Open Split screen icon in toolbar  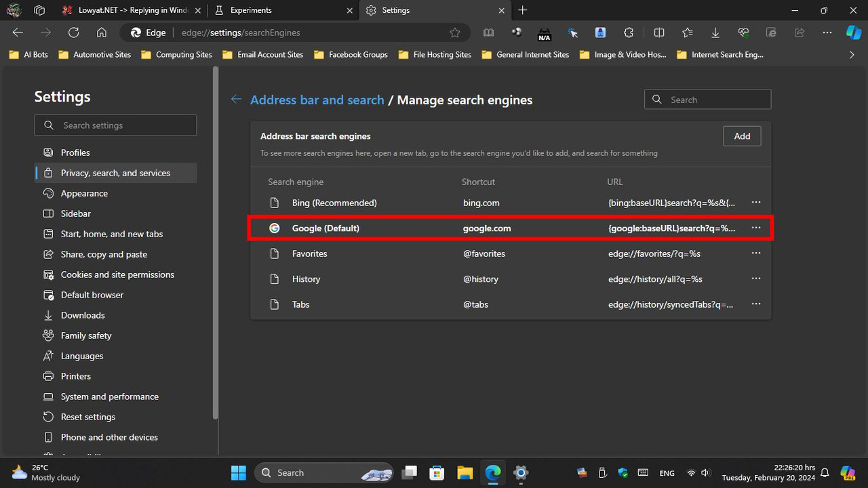click(x=659, y=33)
